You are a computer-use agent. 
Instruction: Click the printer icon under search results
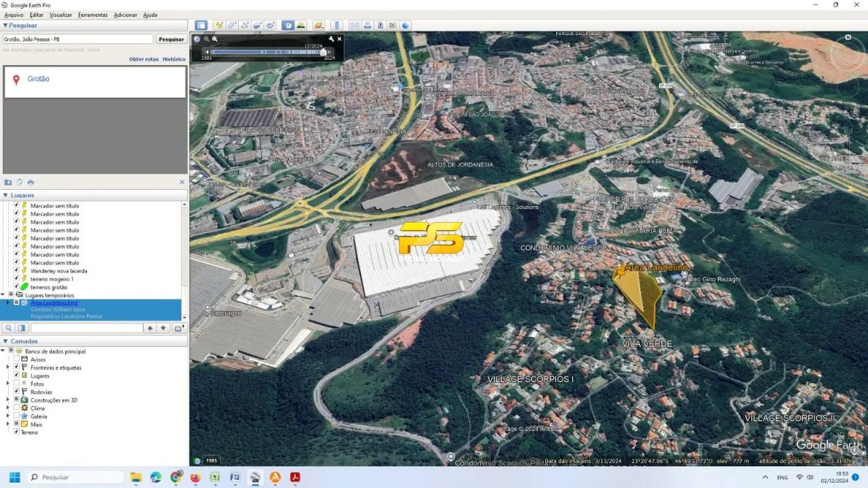pyautogui.click(x=31, y=182)
